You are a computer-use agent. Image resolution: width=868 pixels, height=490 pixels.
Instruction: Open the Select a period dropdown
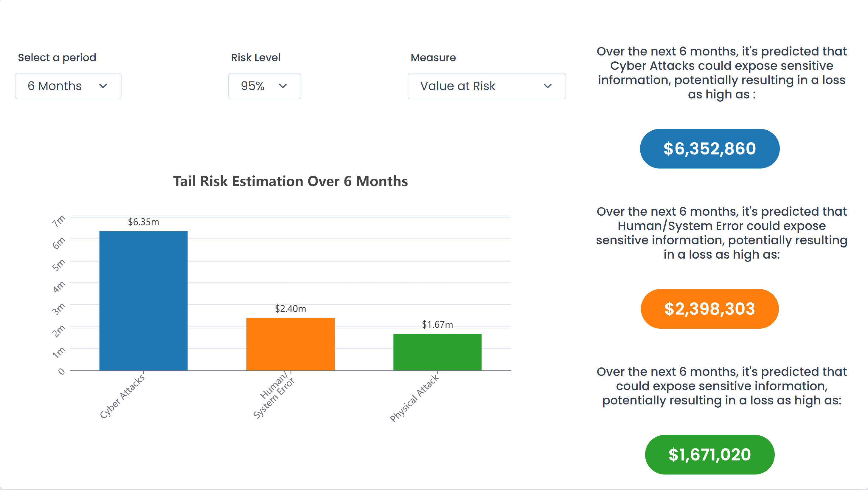(68, 86)
